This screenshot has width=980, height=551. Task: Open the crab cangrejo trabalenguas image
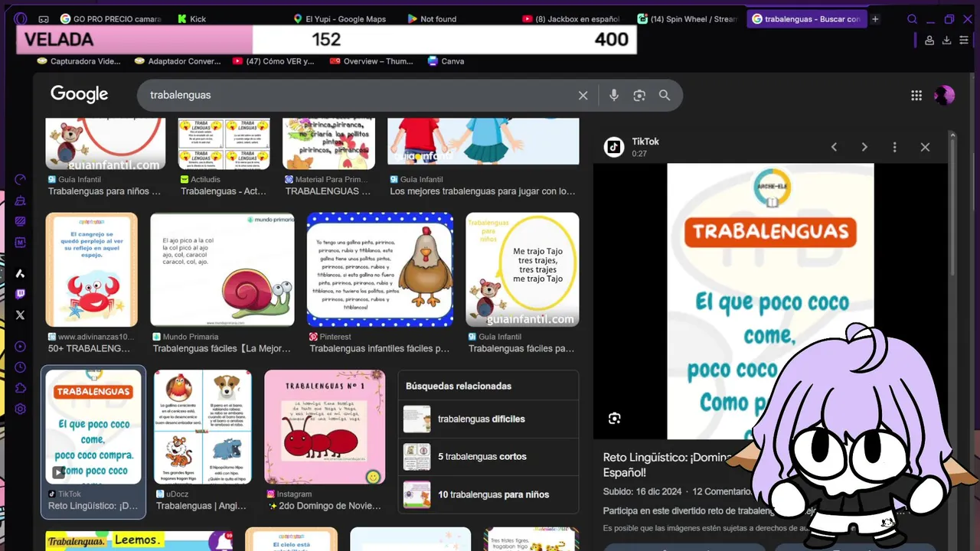pyautogui.click(x=91, y=269)
